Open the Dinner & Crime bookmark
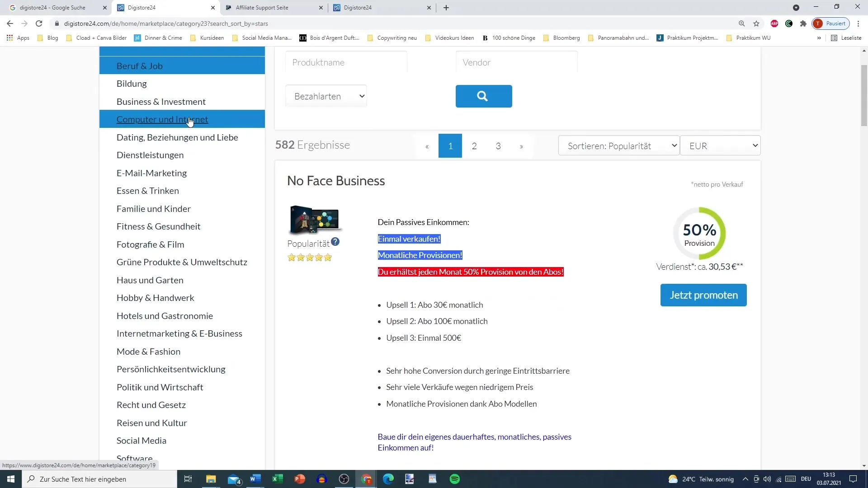Viewport: 868px width, 488px height. click(158, 38)
